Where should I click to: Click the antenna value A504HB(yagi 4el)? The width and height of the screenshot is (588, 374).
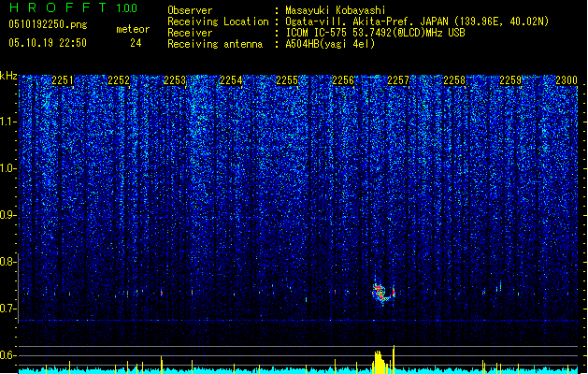tap(330, 44)
